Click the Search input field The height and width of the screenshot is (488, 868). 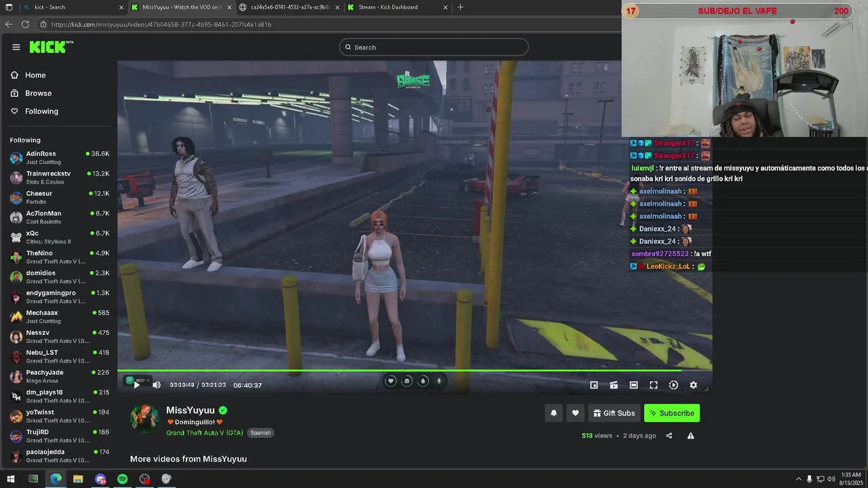(434, 47)
